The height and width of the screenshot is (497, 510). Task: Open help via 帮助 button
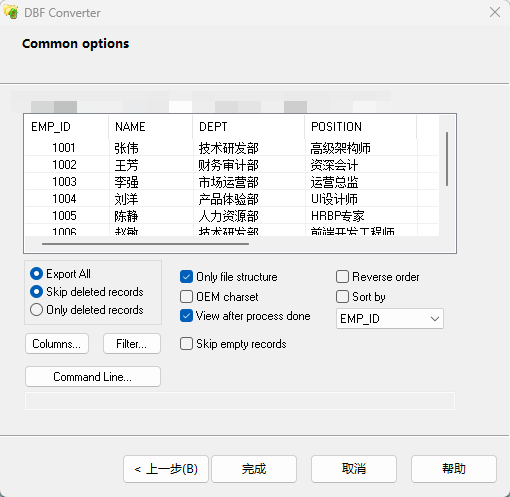454,469
